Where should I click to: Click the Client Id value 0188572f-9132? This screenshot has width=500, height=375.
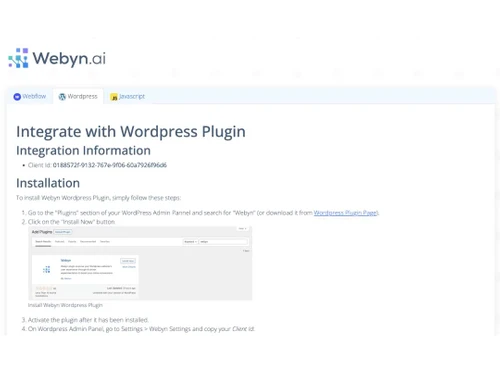[x=110, y=165]
